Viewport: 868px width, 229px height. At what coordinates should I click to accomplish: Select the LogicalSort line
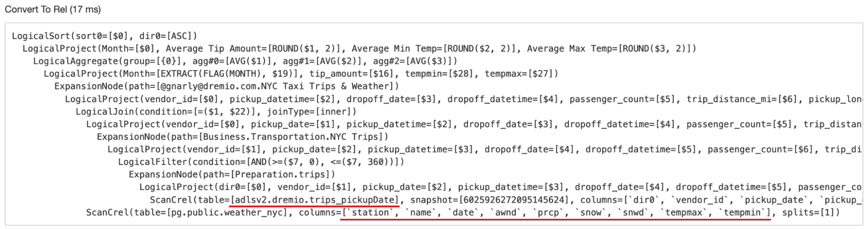(105, 36)
